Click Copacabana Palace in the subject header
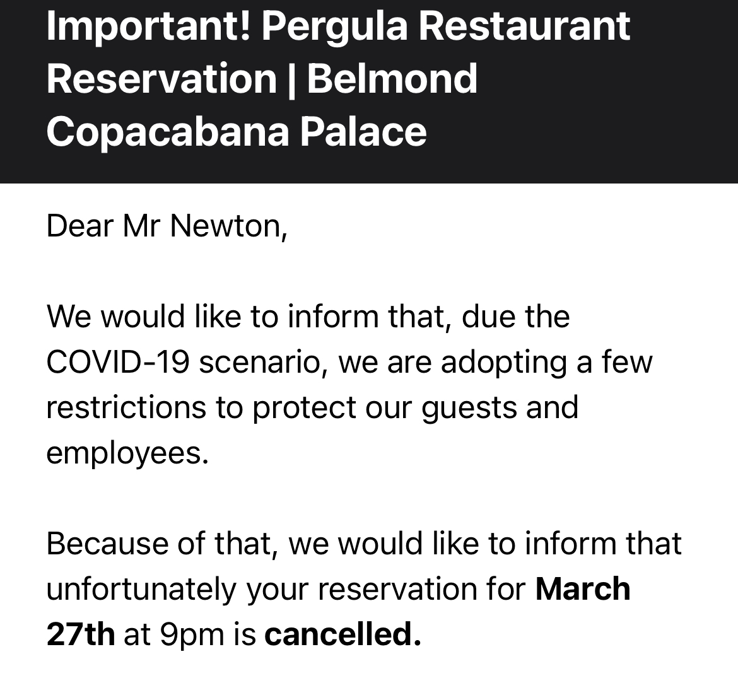738x700 pixels. coord(237,132)
